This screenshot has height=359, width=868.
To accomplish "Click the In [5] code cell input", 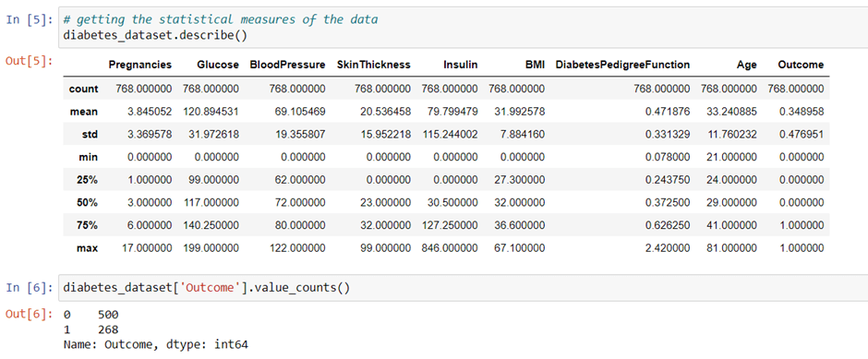I will (x=463, y=28).
